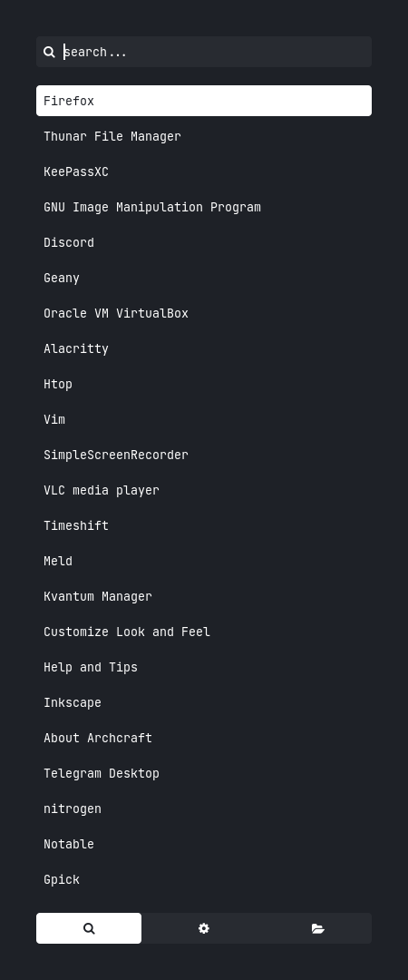The width and height of the screenshot is (408, 980).
Task: Open Thunar File Manager entry
Action: pyautogui.click(x=204, y=136)
